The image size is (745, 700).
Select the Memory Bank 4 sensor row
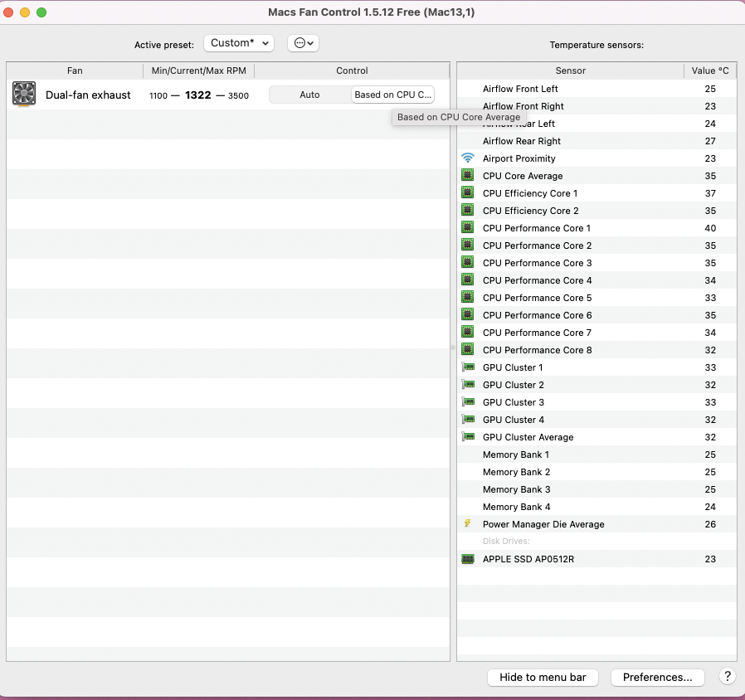point(596,507)
